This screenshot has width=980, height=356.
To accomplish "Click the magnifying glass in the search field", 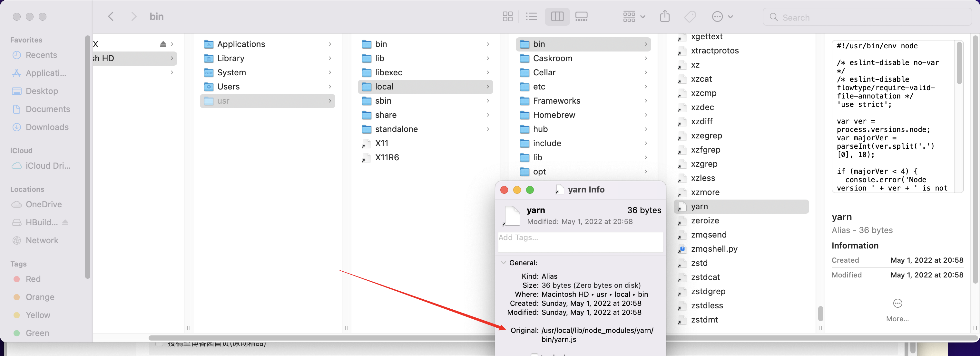I will click(x=774, y=17).
